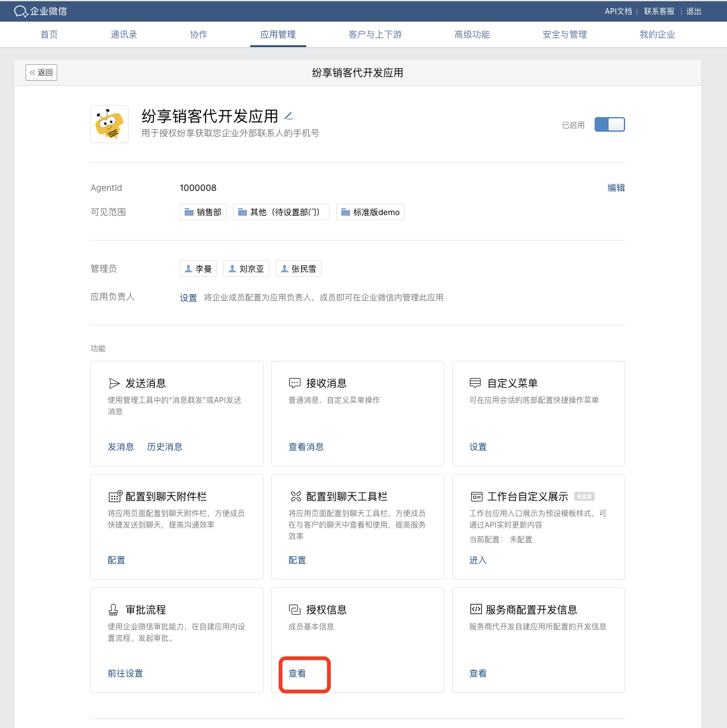Click the 李曼 admin tag

pos(199,269)
